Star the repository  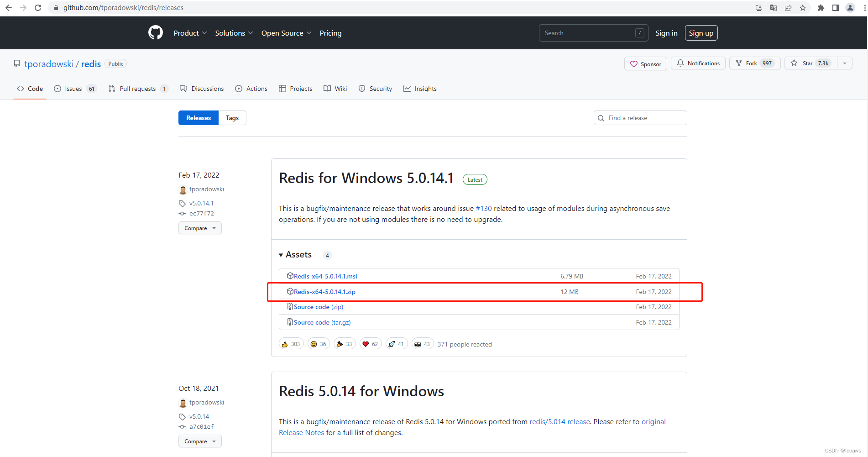[x=811, y=63]
